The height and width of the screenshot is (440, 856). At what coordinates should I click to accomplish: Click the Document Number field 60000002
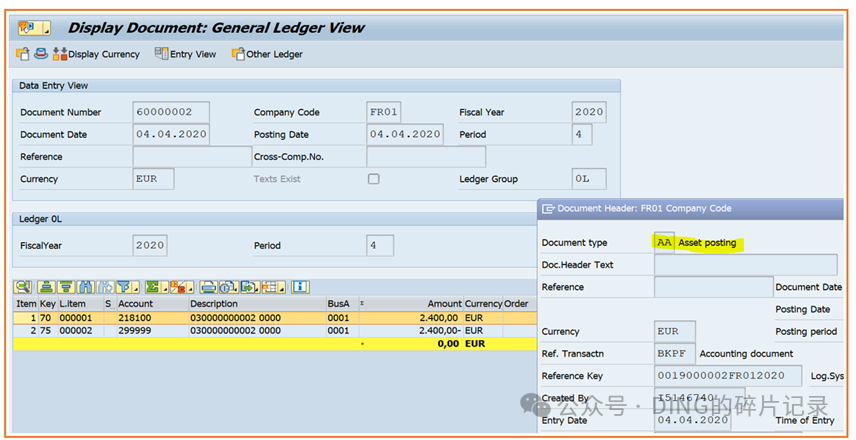click(171, 112)
